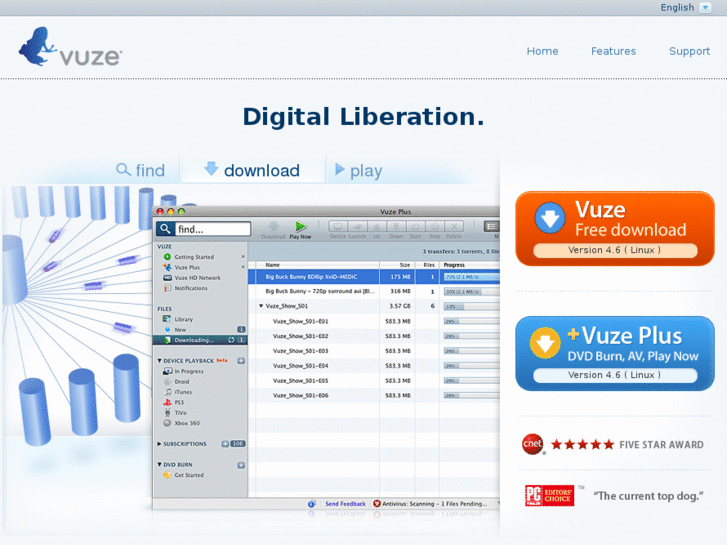The image size is (727, 545).
Task: Click the Up arrow toolbar icon
Action: 376,226
